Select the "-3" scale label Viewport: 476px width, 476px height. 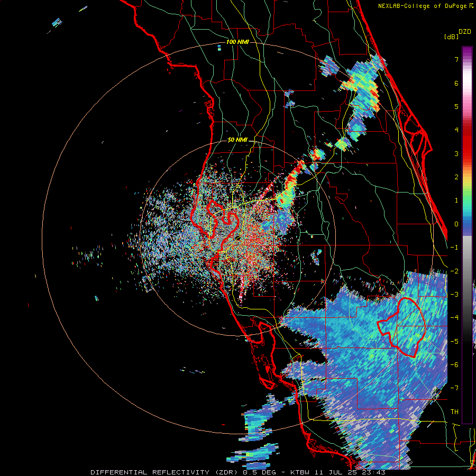pyautogui.click(x=454, y=295)
